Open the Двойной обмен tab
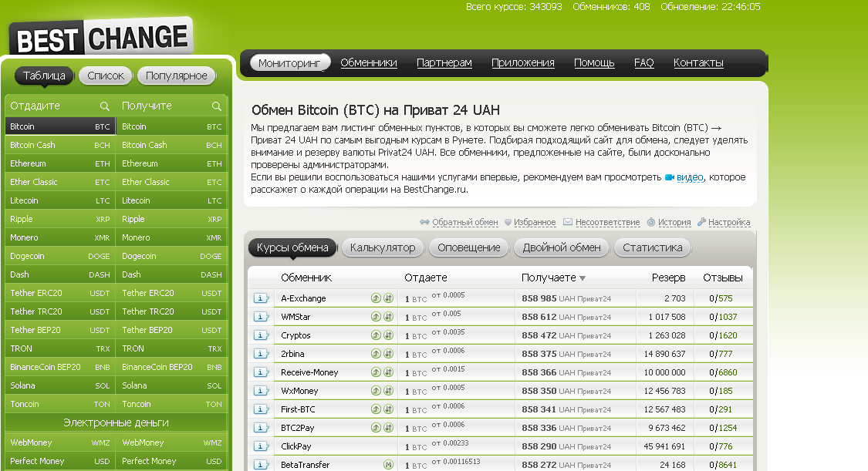 pos(562,247)
